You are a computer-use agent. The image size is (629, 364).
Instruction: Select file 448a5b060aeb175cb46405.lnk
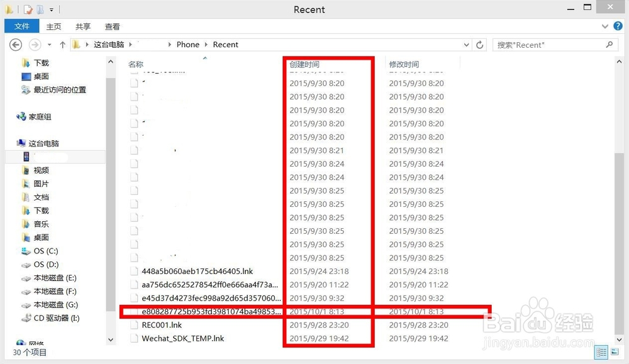click(198, 272)
